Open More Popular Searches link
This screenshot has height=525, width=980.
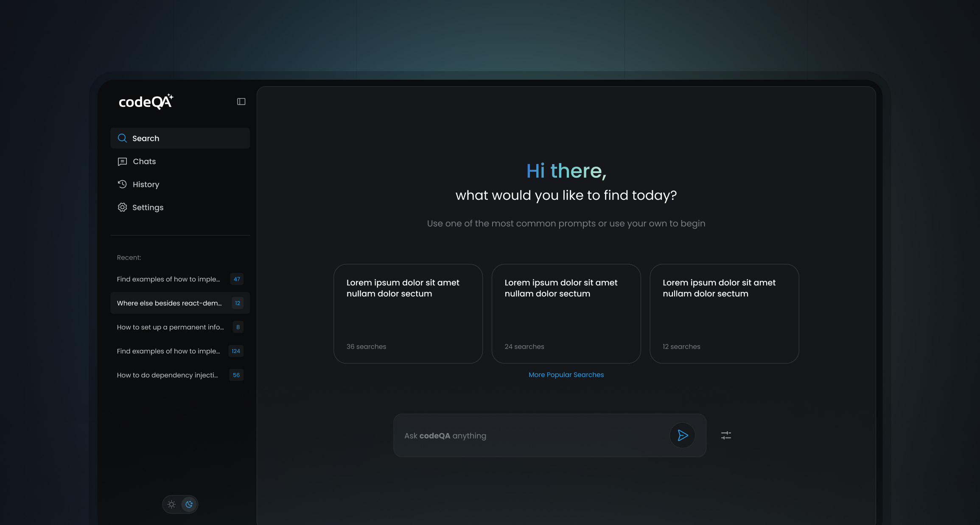[x=566, y=375]
